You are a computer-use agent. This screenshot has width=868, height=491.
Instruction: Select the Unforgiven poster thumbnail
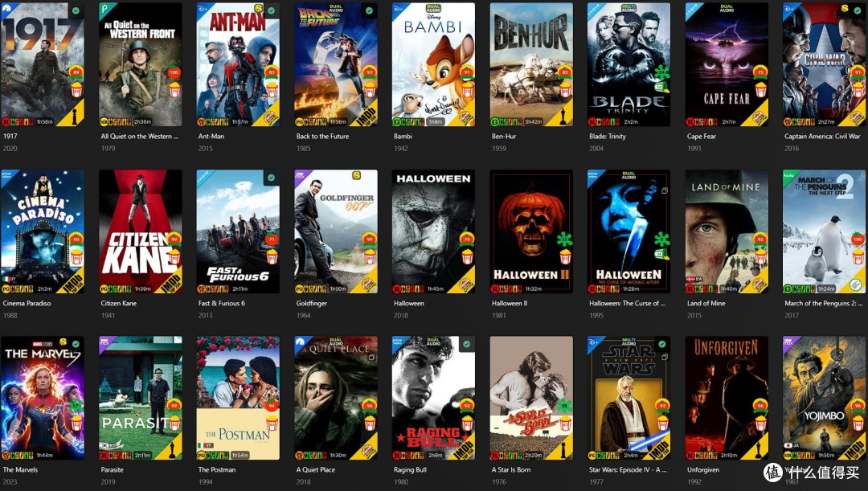(727, 398)
